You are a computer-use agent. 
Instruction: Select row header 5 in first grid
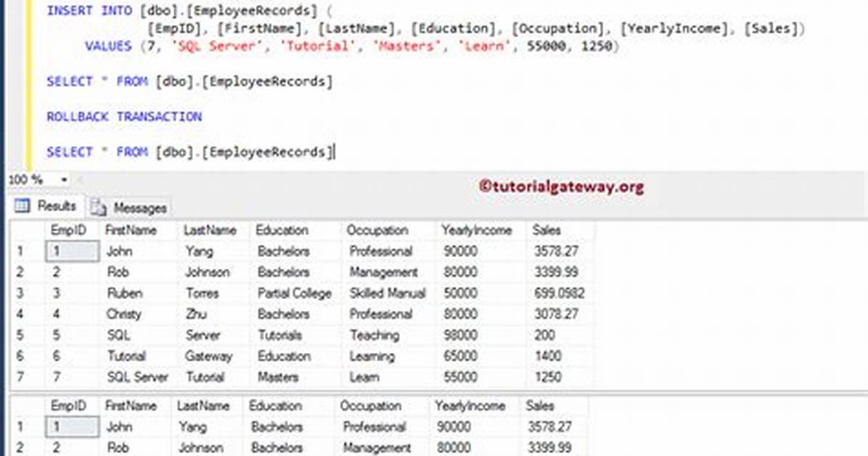pos(20,335)
